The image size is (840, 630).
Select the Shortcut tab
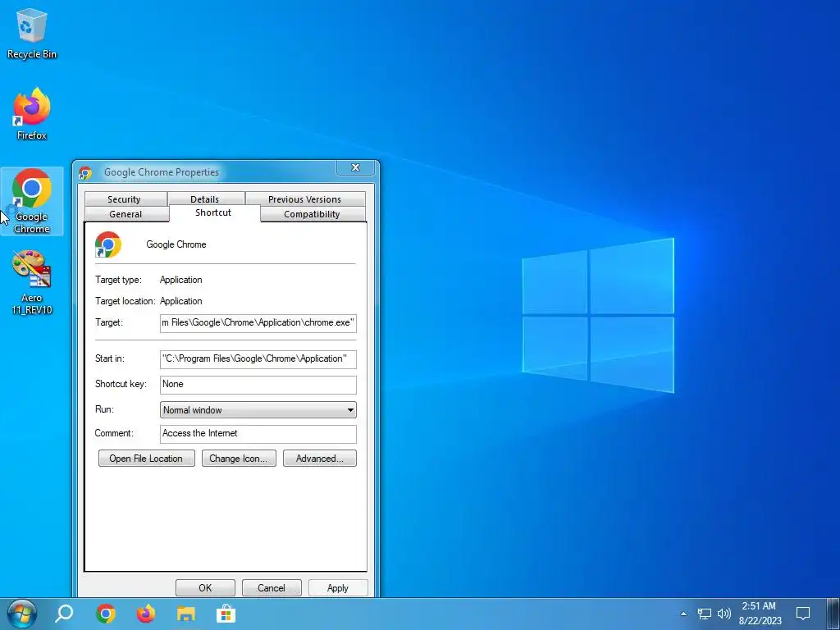213,212
